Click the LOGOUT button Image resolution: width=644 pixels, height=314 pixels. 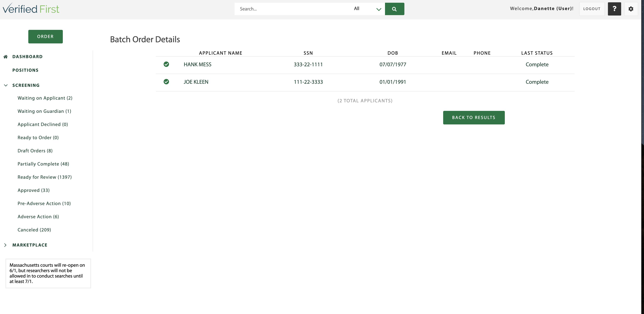click(592, 9)
